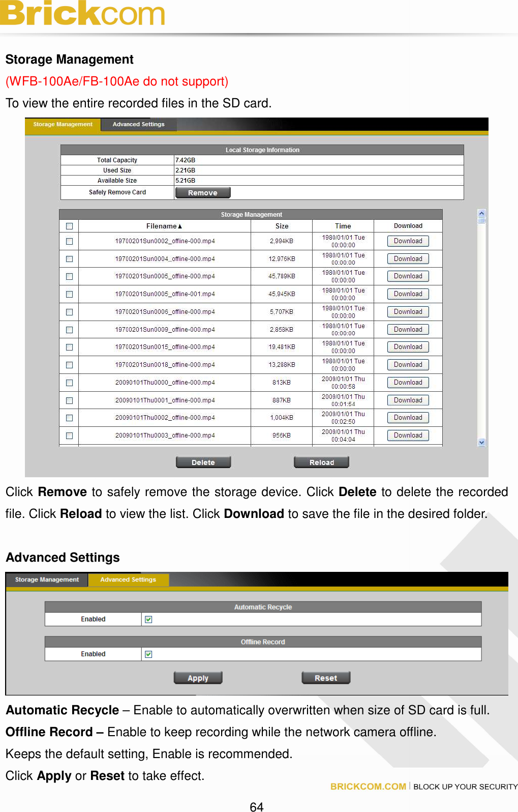The width and height of the screenshot is (518, 812).
Task: Download 19700201Sun0009_offline-000.mp4
Action: point(408,330)
